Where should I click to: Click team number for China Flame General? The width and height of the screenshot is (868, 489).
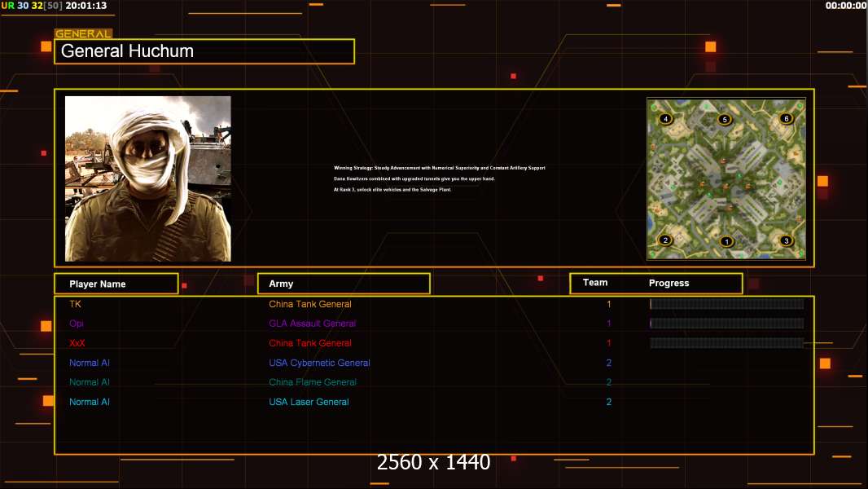(609, 382)
